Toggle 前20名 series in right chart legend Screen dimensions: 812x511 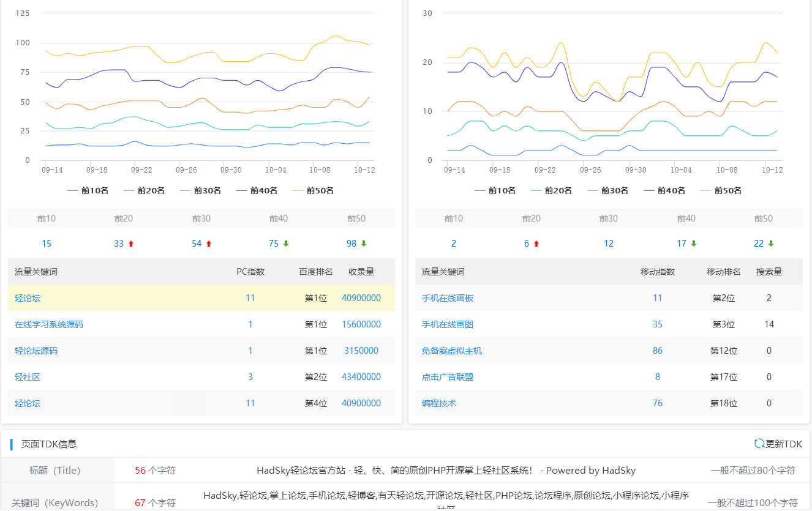click(x=551, y=190)
